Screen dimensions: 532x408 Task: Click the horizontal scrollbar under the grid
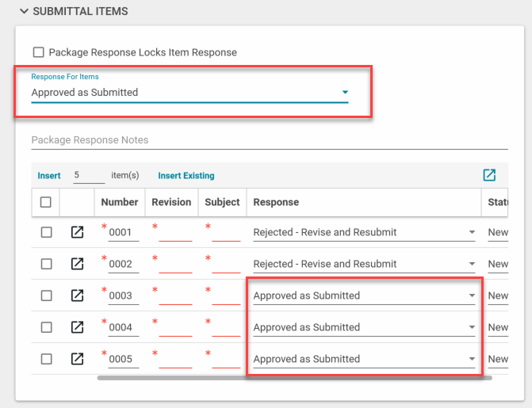pos(293,378)
